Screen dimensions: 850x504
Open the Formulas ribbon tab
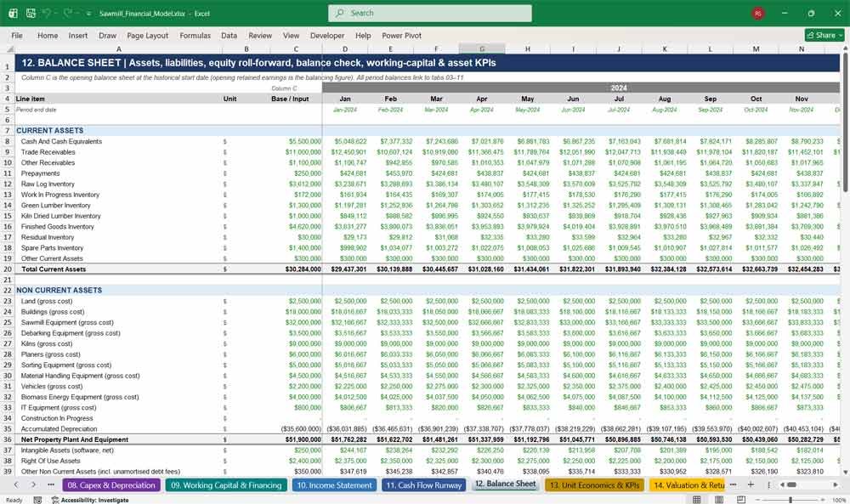[x=195, y=35]
